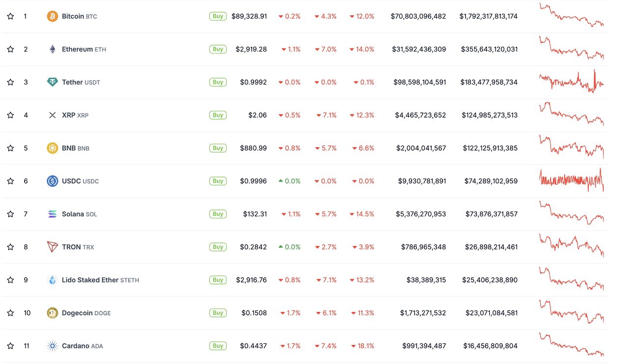Click the Ethereum diamond icon

pyautogui.click(x=52, y=49)
